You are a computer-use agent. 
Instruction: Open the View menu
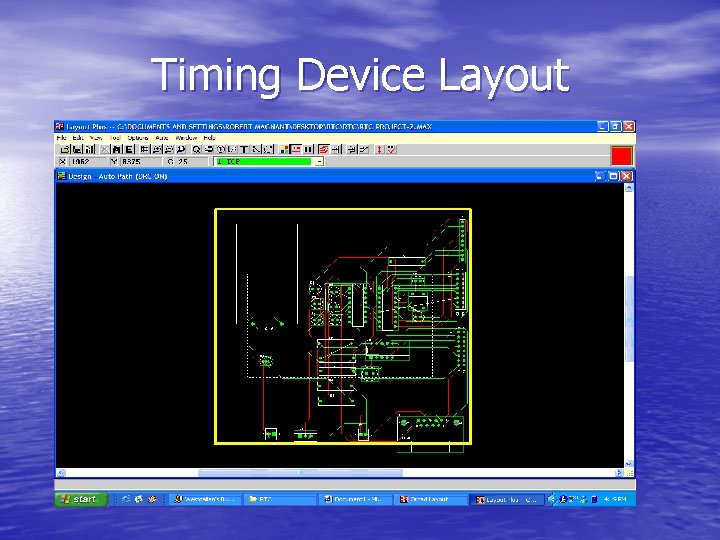point(96,138)
